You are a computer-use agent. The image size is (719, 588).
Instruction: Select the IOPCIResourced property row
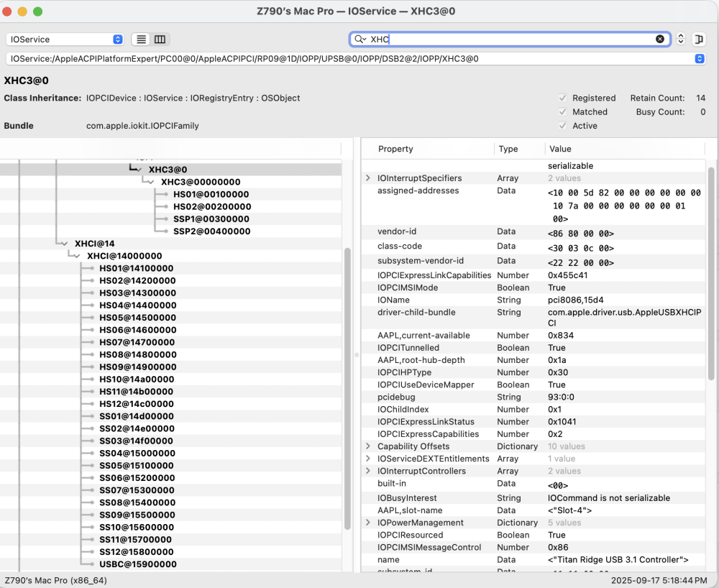coord(533,535)
